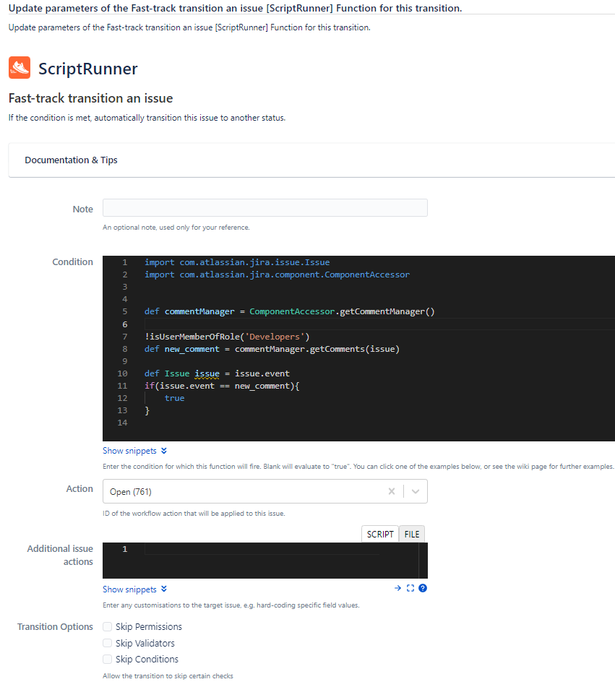Viewport: 615px width, 700px height.
Task: Click the true keyword on line 12
Action: point(174,398)
